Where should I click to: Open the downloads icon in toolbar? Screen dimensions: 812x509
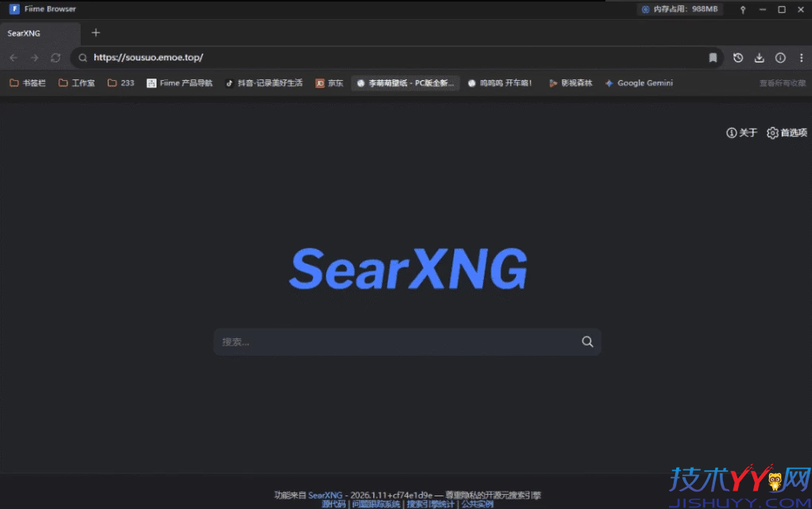pyautogui.click(x=759, y=57)
